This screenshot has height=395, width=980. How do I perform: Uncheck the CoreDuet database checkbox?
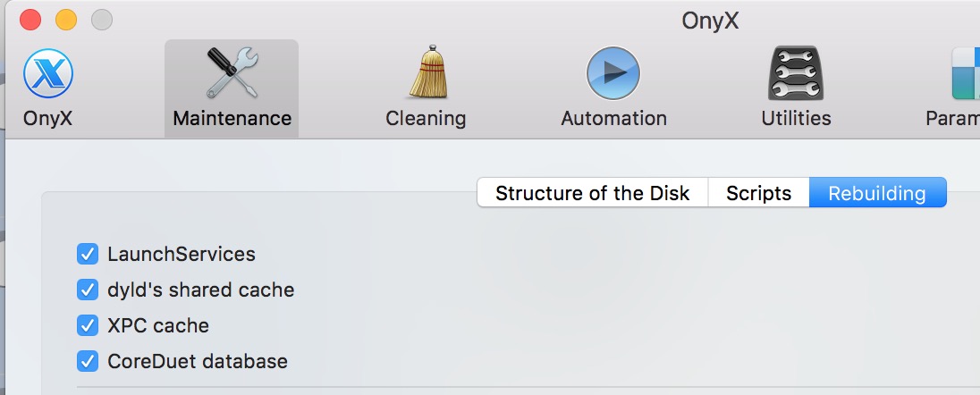[x=88, y=361]
